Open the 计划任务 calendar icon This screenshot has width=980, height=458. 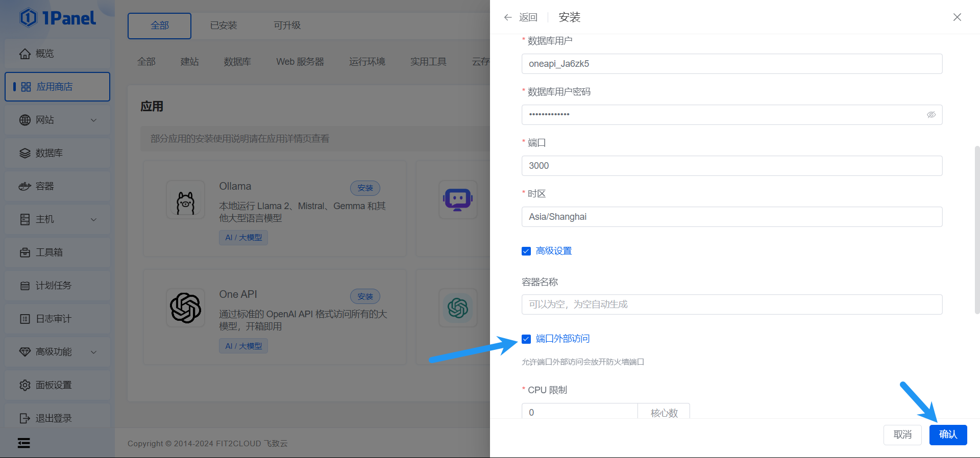(24, 286)
